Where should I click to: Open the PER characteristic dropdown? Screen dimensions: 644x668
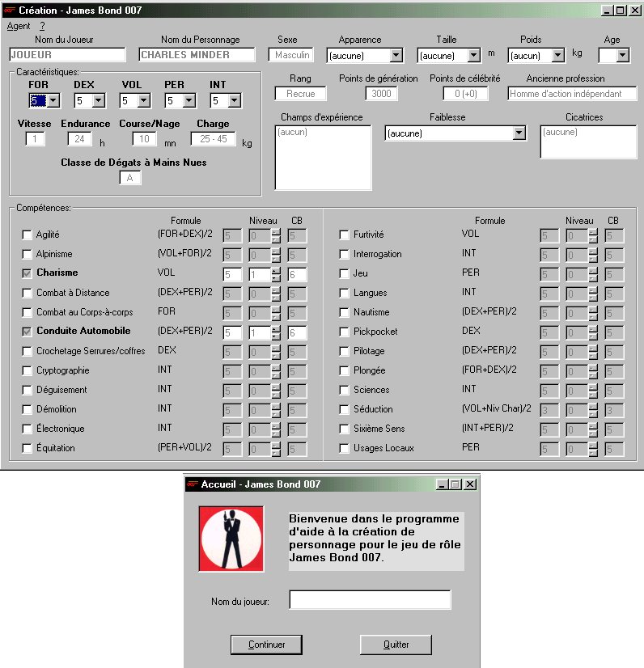[x=189, y=101]
